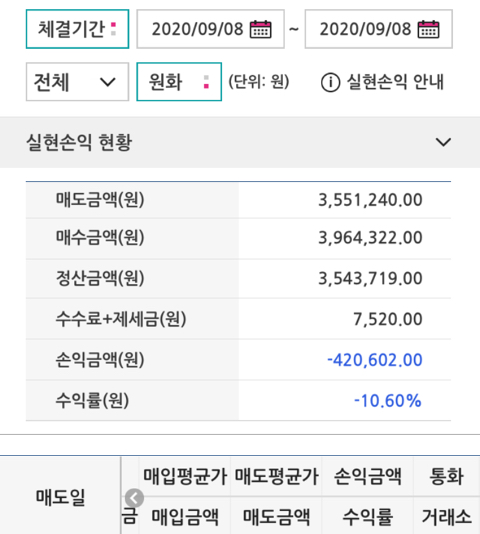The width and height of the screenshot is (480, 534).
Task: Click the 통화 column header
Action: [447, 476]
